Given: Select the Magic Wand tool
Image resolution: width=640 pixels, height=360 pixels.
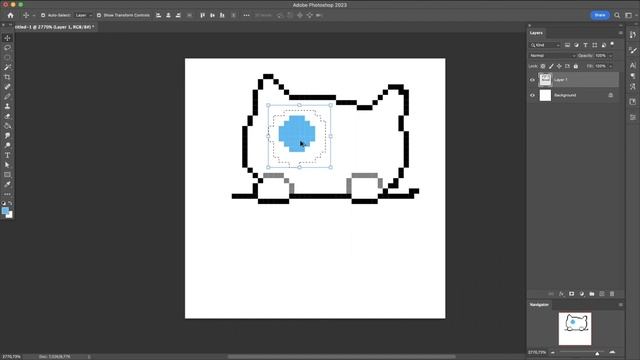Looking at the screenshot, I should [x=7, y=67].
